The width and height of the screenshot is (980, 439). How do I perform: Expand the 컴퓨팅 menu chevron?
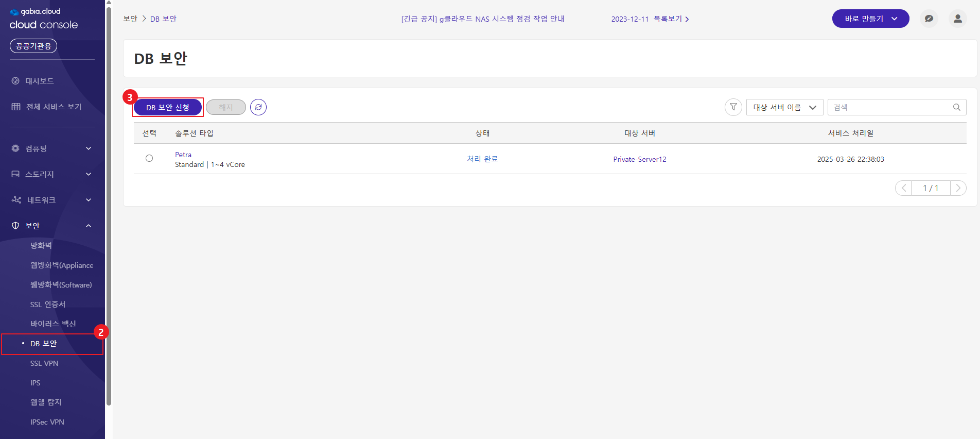coord(89,148)
